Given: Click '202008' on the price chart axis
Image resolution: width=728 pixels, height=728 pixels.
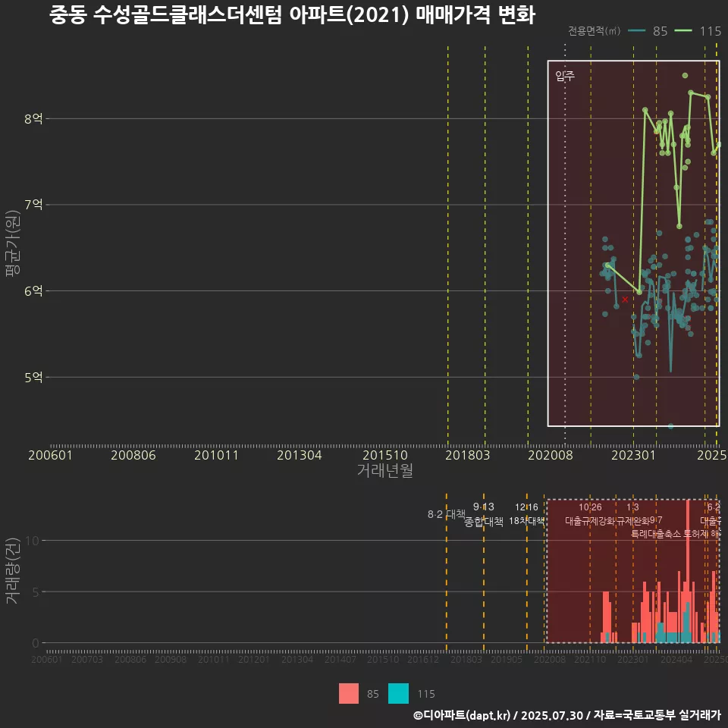Looking at the screenshot, I should 551,455.
